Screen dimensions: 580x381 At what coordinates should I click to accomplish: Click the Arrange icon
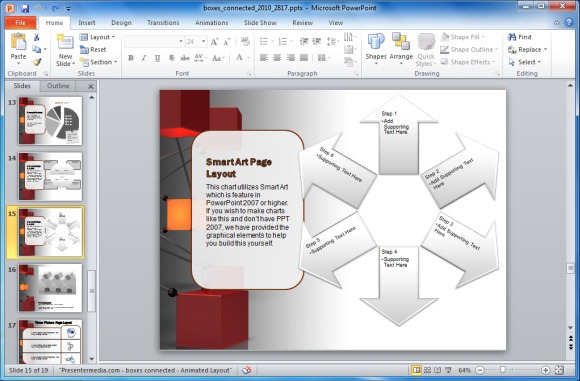click(x=401, y=41)
